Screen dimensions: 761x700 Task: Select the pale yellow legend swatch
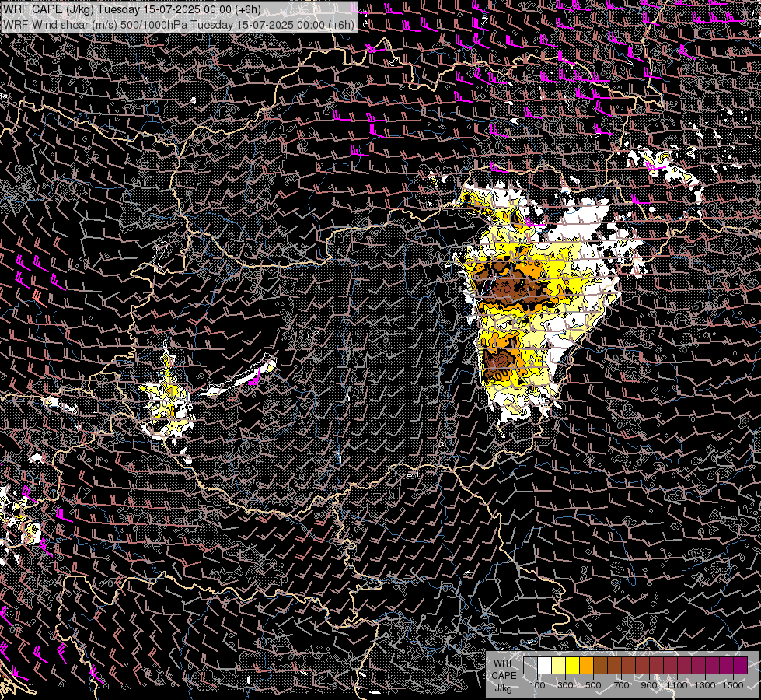coord(559,665)
